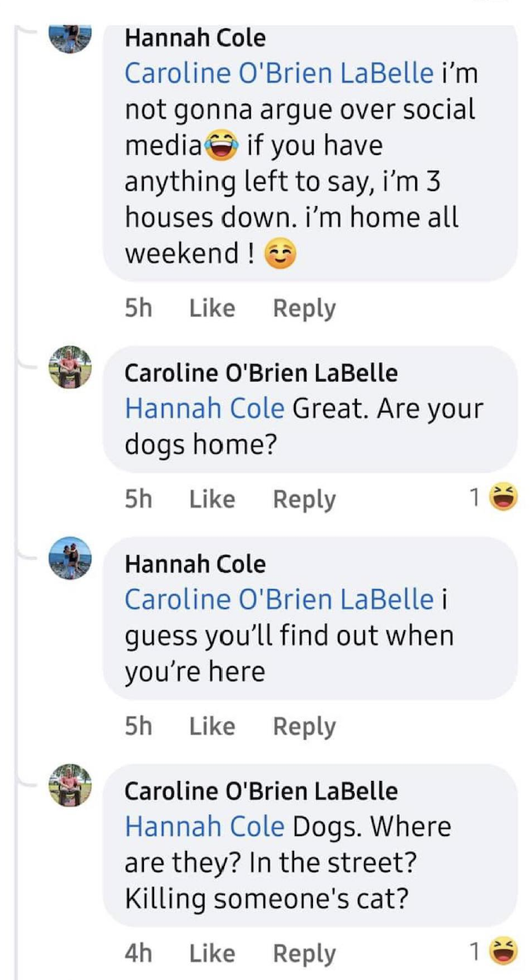Screen dimensions: 530x980
Task: Like the "Are your dogs home?" comment
Action: click(212, 499)
